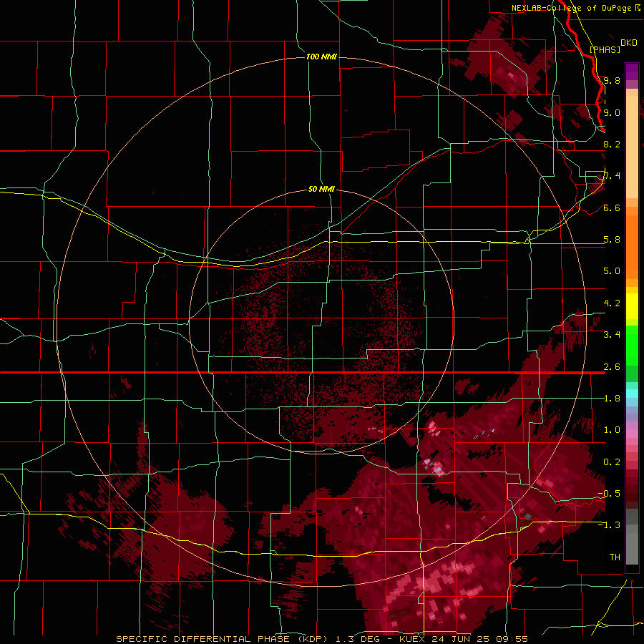Click the -1.3 value on the color scale

click(609, 525)
